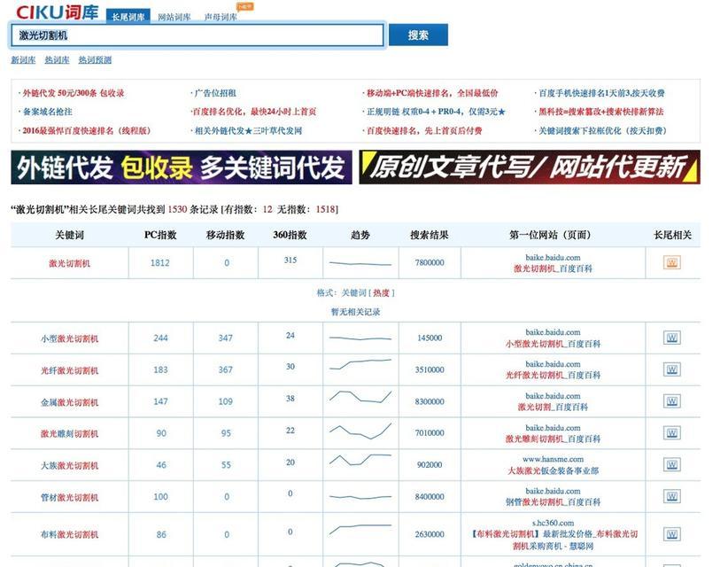
Task: Open long-tail icon for 金属激光切割机 row
Action: [x=672, y=401]
